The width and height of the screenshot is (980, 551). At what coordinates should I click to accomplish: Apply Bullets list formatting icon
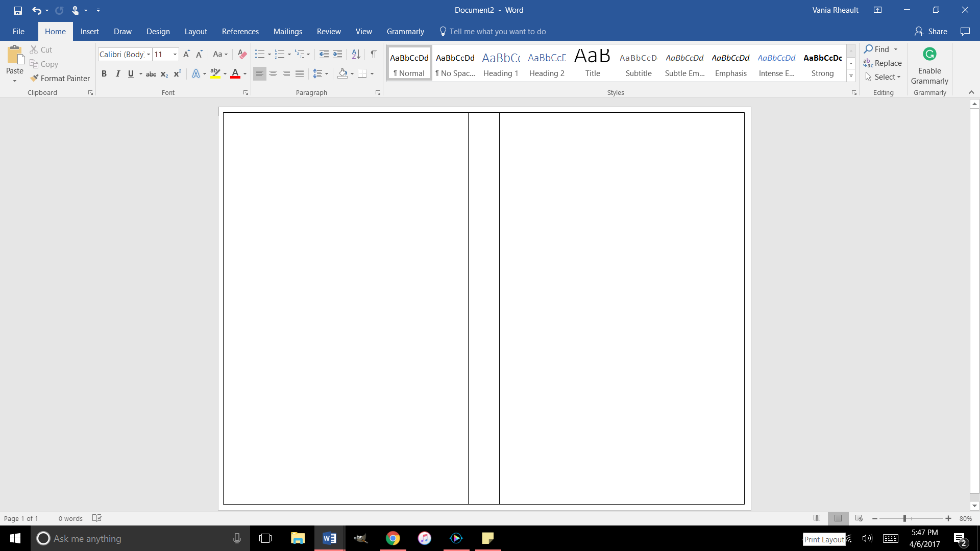259,54
